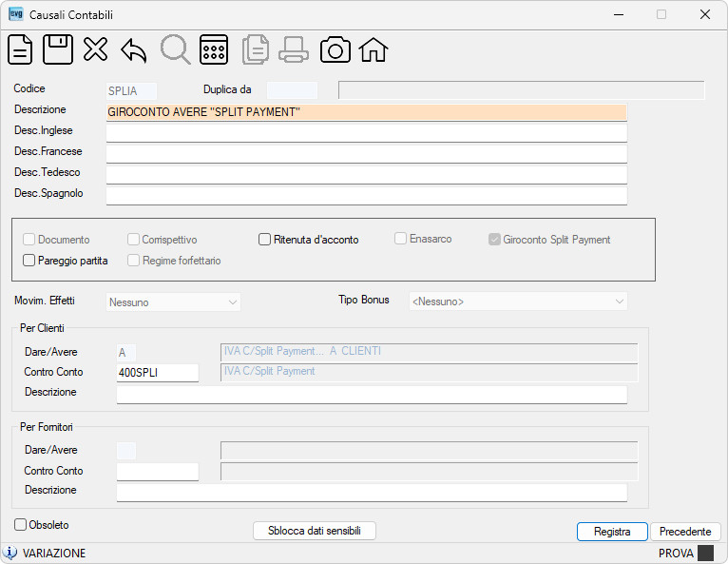The width and height of the screenshot is (728, 564).
Task: Click the info icon in status bar
Action: click(x=10, y=553)
